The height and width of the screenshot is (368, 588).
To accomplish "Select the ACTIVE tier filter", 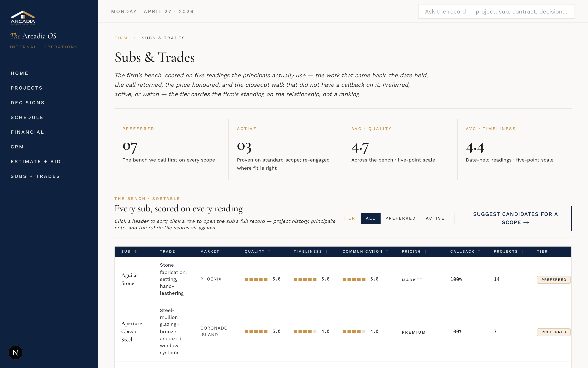I will pos(435,218).
